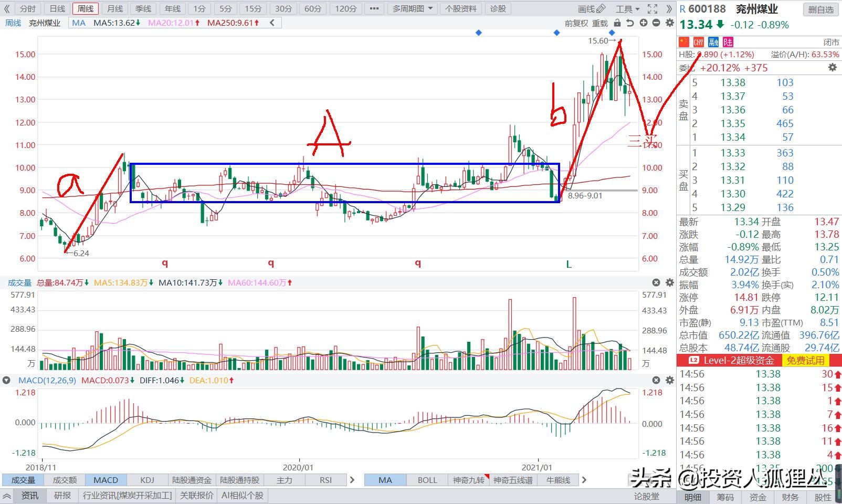Open the 画线 drawing pencil tool
This screenshot has height=504, width=842.
591,9
